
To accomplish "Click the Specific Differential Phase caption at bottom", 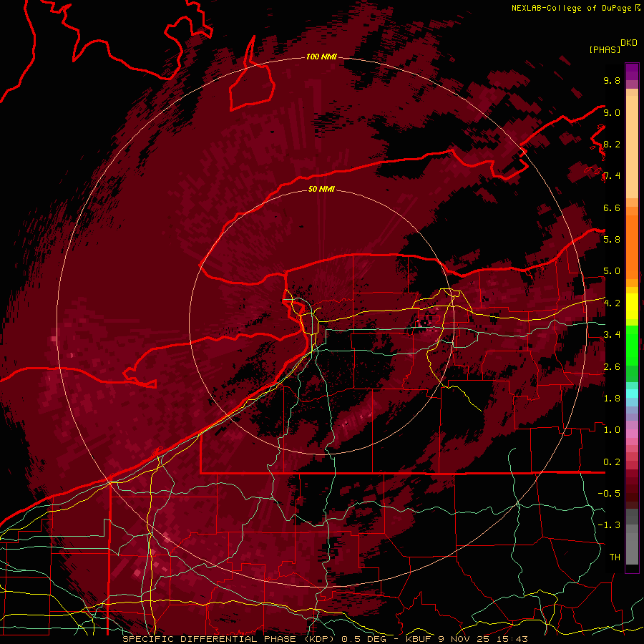I will [326, 639].
